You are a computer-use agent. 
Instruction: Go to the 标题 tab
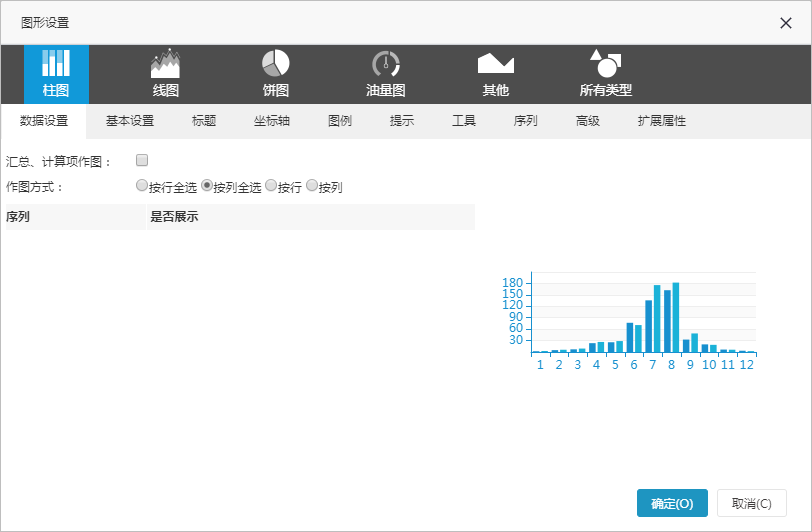point(204,121)
